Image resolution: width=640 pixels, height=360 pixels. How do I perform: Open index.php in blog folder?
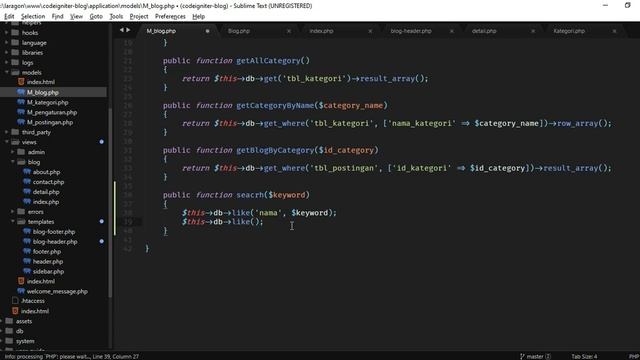[46, 202]
